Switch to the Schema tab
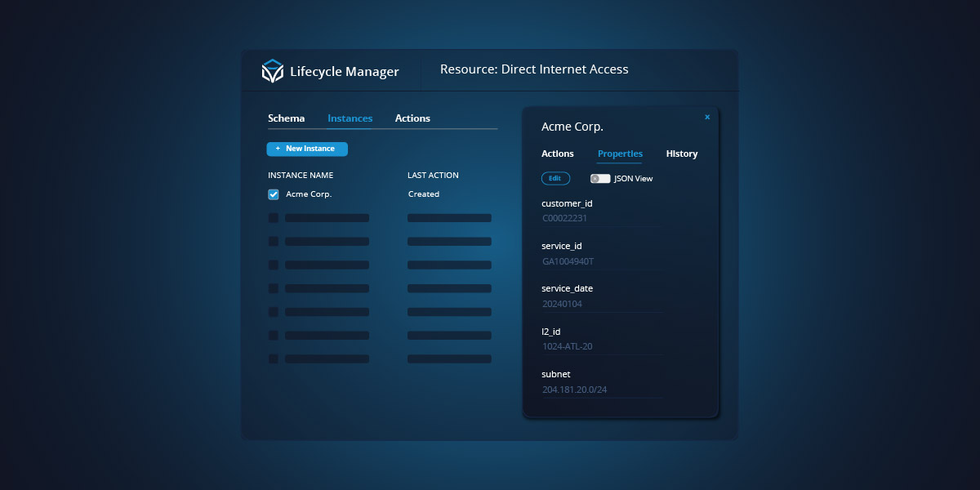The height and width of the screenshot is (490, 980). 287,118
